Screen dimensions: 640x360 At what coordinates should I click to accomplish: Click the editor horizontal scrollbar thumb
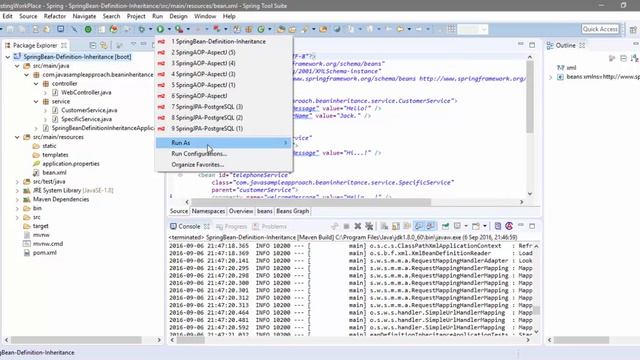[x=311, y=202]
